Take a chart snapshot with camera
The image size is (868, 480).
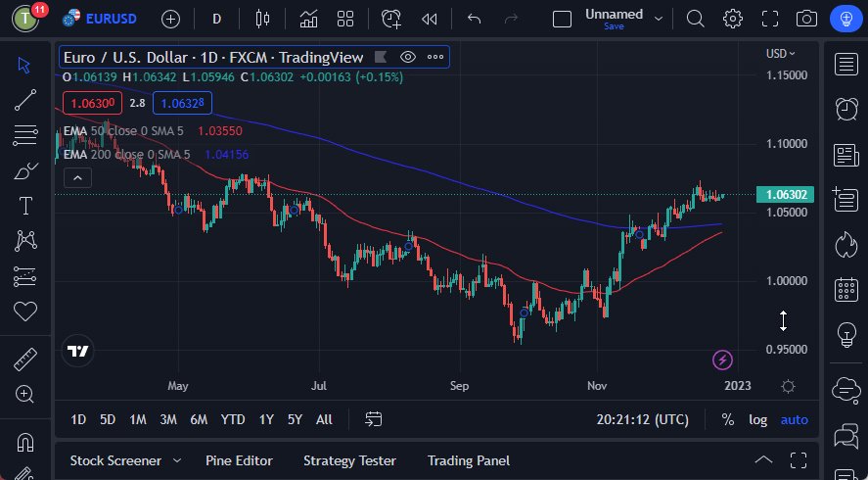(x=806, y=19)
